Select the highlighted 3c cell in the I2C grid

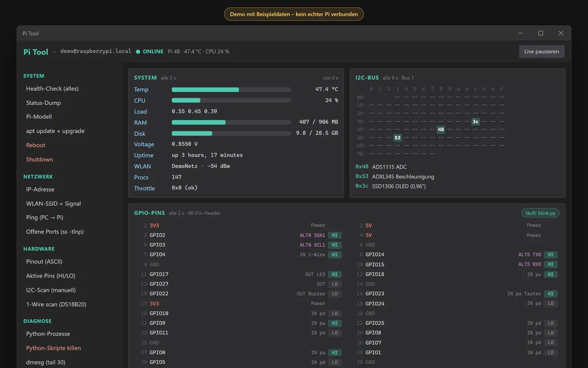click(475, 121)
